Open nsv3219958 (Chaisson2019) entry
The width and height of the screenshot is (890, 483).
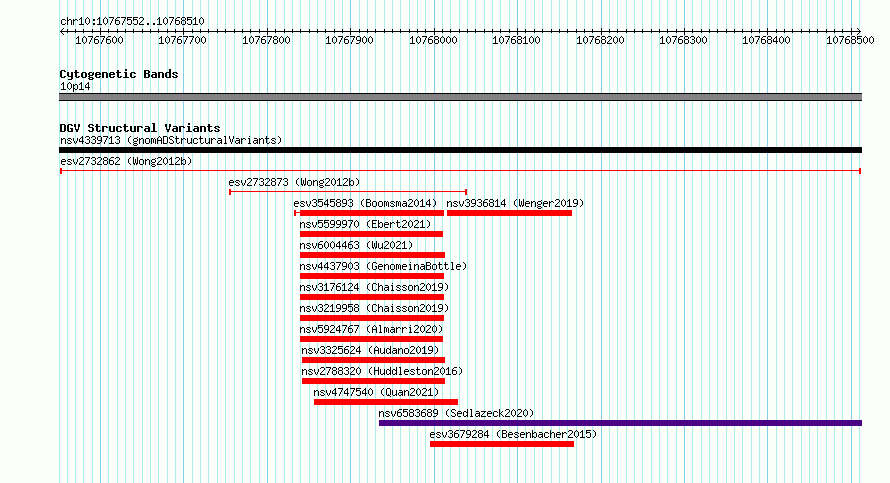[x=374, y=308]
